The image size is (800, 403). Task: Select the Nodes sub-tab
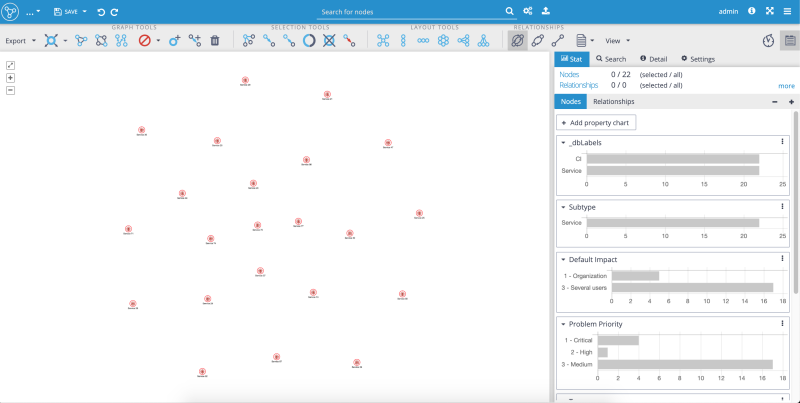click(570, 102)
